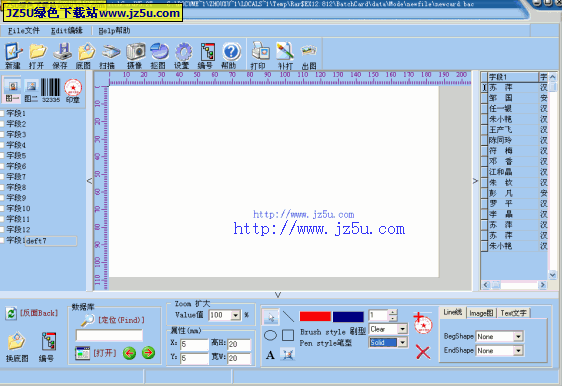562x386 pixels.
Task: Click the database window icon next to 打开
Action: click(x=82, y=353)
